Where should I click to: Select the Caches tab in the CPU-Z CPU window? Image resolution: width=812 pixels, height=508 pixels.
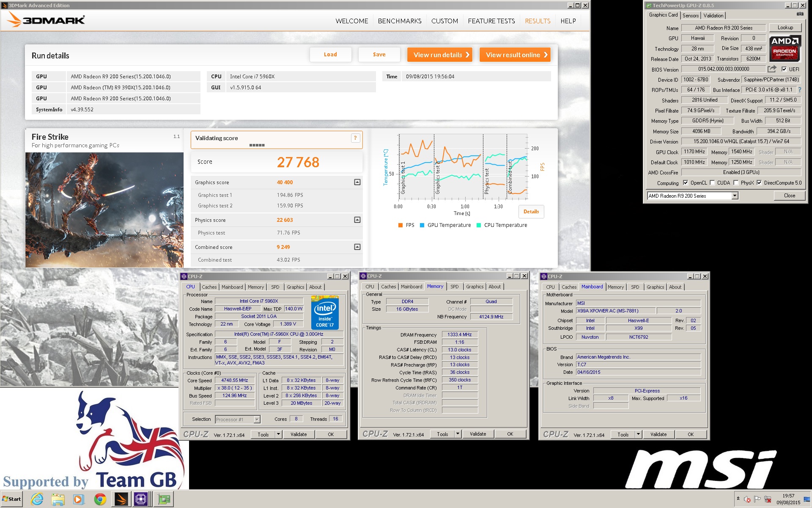(209, 287)
